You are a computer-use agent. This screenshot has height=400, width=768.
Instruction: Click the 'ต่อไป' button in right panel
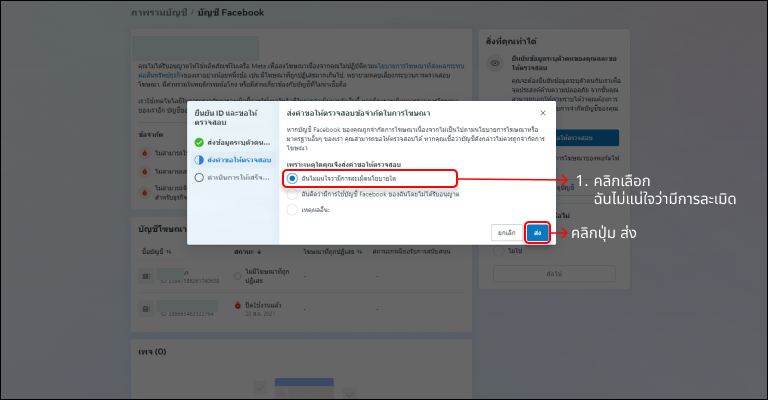pos(554,274)
